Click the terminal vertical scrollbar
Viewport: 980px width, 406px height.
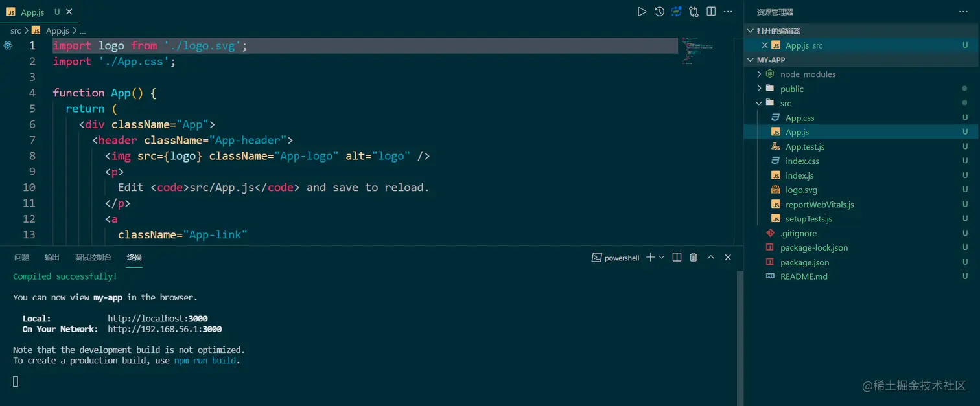pyautogui.click(x=740, y=337)
